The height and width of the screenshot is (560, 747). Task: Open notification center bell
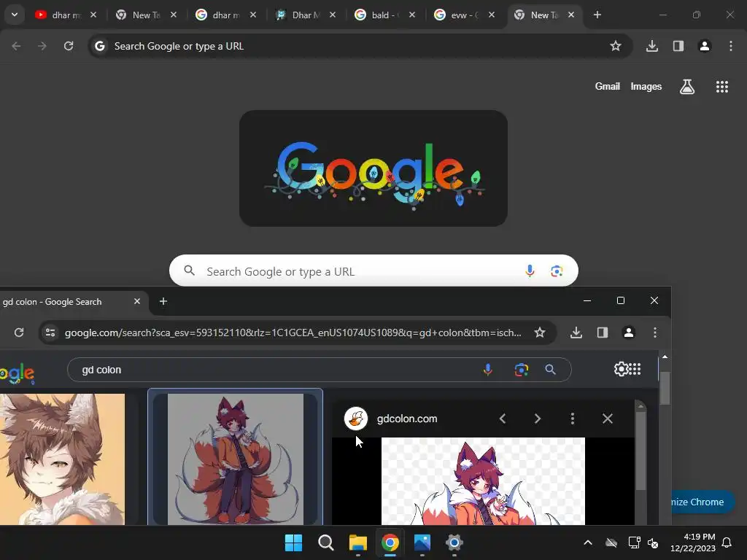pyautogui.click(x=727, y=542)
